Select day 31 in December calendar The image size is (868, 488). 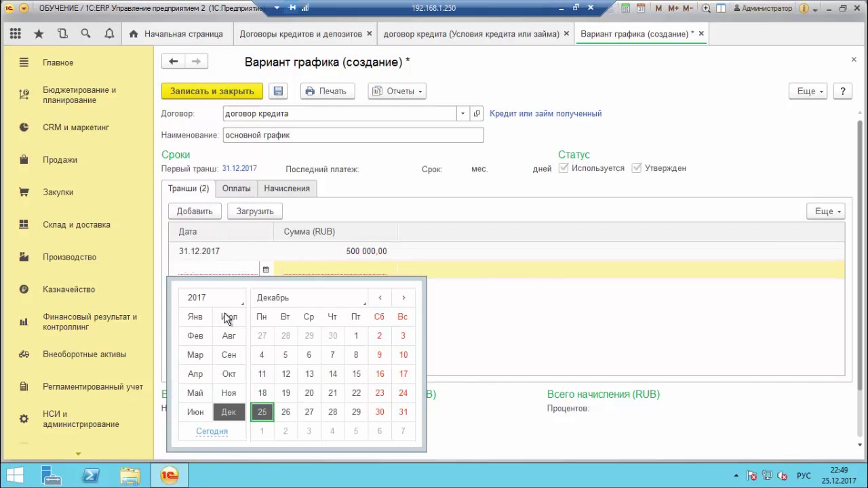click(403, 412)
